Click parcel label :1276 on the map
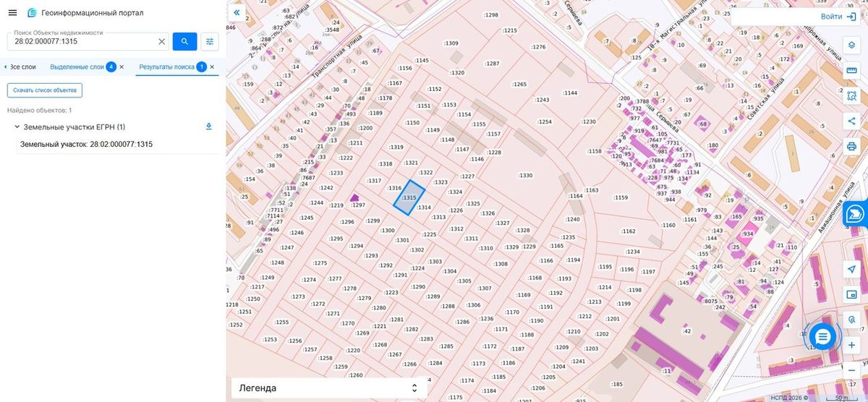Screen dimensions: 868x402 (538, 46)
